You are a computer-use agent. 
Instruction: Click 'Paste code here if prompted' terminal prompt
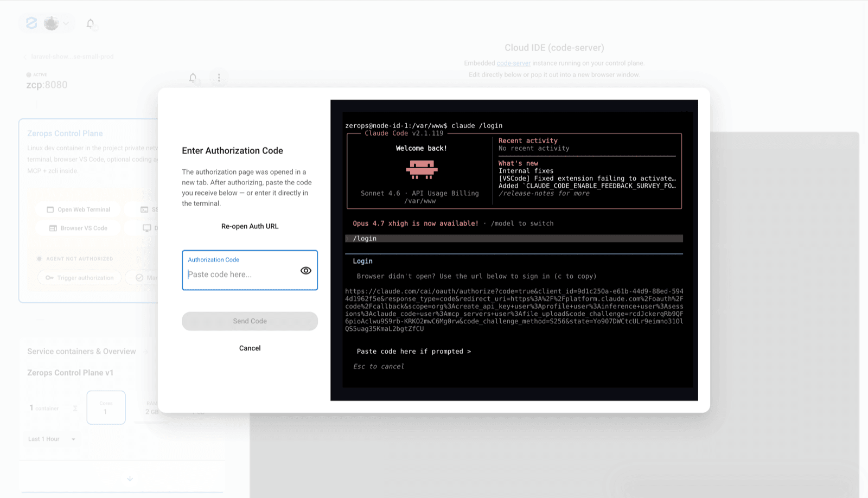tap(414, 352)
